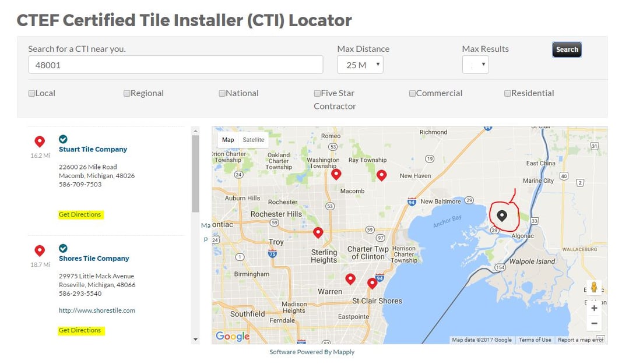This screenshot has width=622, height=364.
Task: Click the map zoom-out minus icon
Action: point(594,323)
